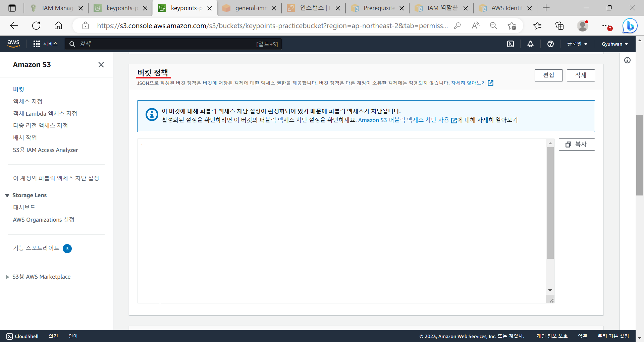Open the browser tab actions menu icon
The height and width of the screenshot is (342, 644).
(12, 8)
